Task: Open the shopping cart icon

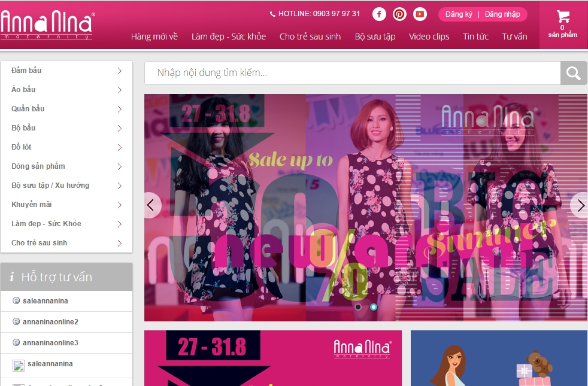Action: pyautogui.click(x=563, y=17)
